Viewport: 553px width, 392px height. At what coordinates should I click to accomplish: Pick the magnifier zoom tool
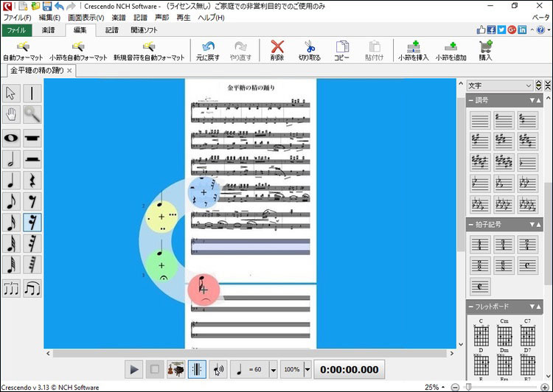tap(32, 114)
